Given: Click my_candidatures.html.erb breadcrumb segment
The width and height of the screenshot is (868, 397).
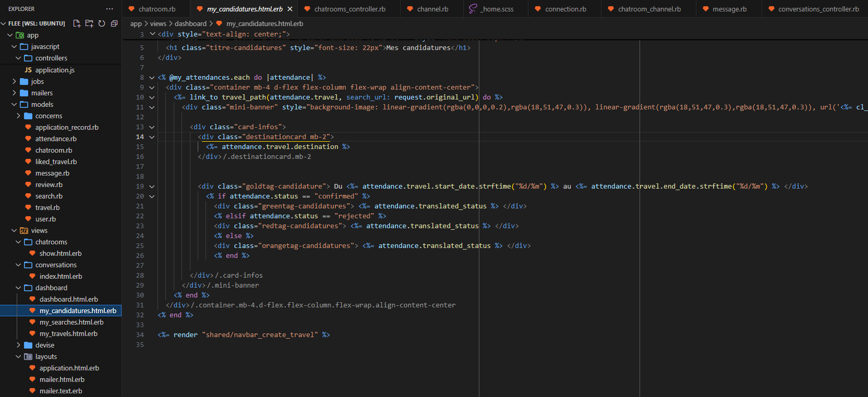Looking at the screenshot, I should point(264,23).
